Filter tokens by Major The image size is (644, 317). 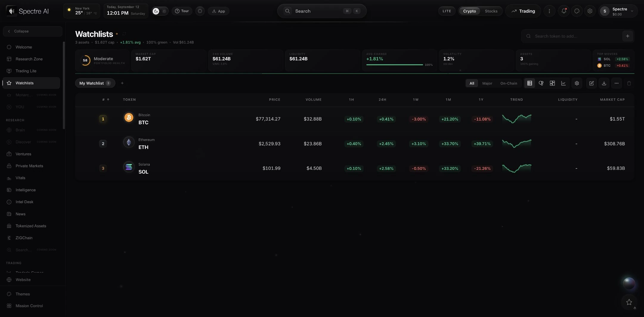487,83
